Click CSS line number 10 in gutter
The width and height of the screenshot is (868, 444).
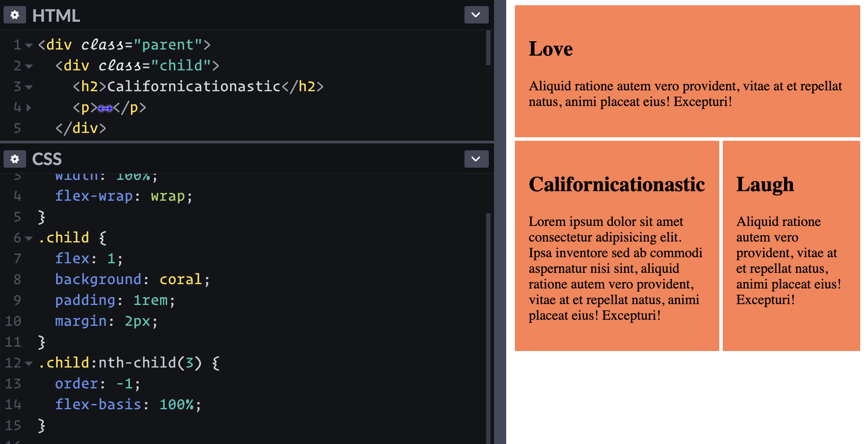(x=13, y=321)
